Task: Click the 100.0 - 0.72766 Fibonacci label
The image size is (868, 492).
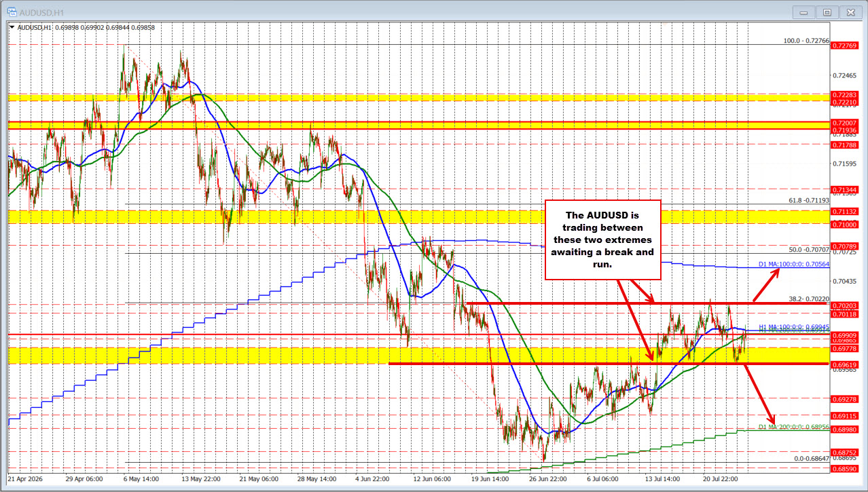Action: (807, 41)
